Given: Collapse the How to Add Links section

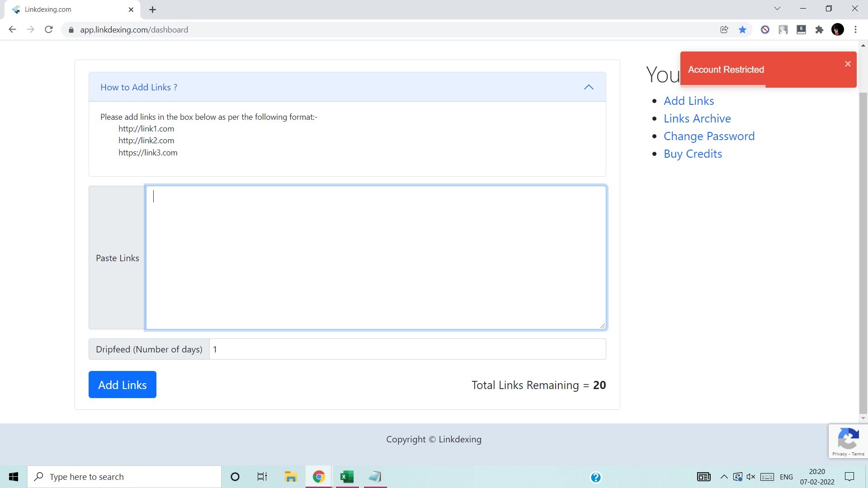Looking at the screenshot, I should [x=589, y=87].
